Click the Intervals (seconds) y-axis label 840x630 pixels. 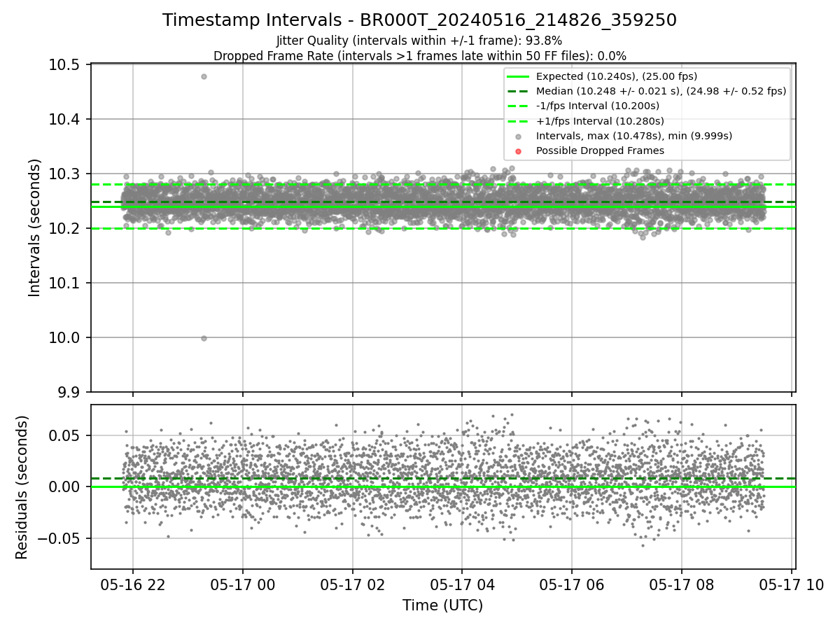[x=35, y=227]
